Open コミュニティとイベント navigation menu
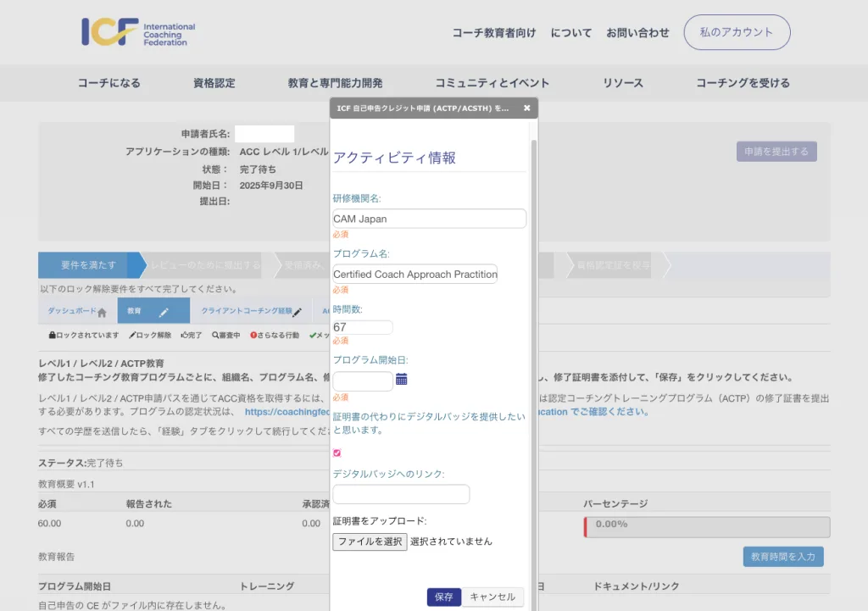 [x=492, y=83]
